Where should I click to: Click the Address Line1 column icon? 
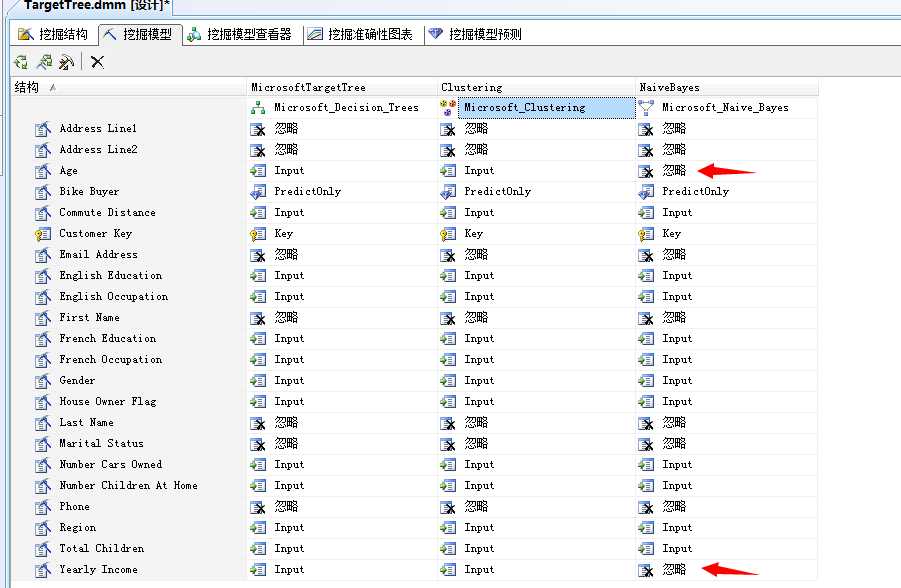43,129
